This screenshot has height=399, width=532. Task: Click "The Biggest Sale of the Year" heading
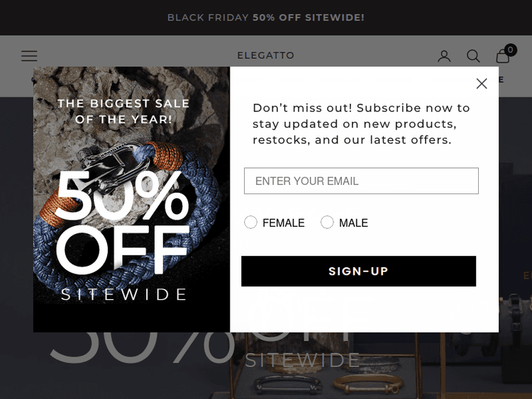123,111
